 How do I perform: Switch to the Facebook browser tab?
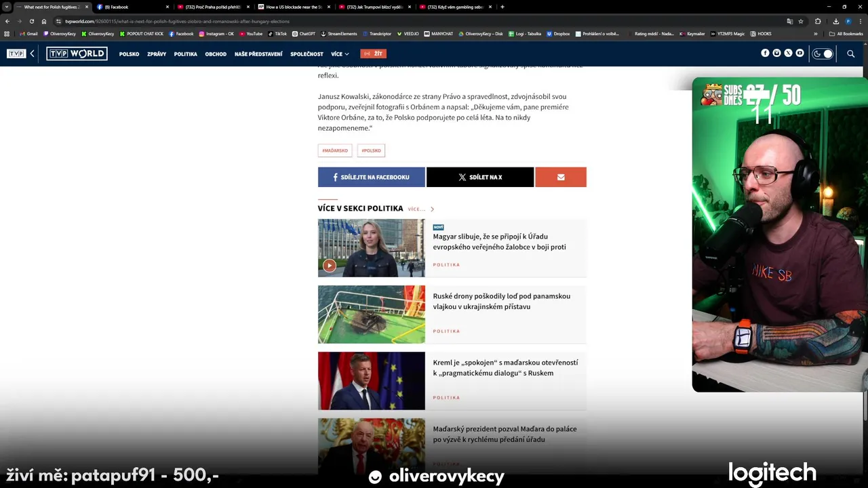coord(132,7)
